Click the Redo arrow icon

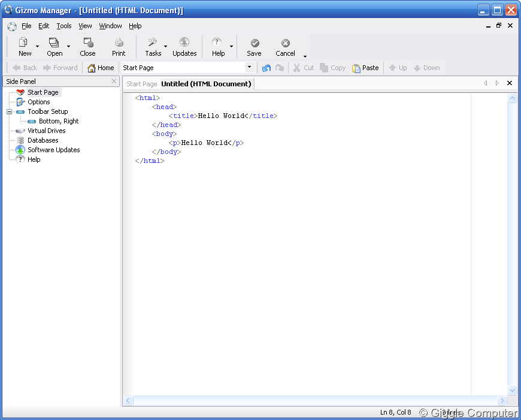click(280, 68)
